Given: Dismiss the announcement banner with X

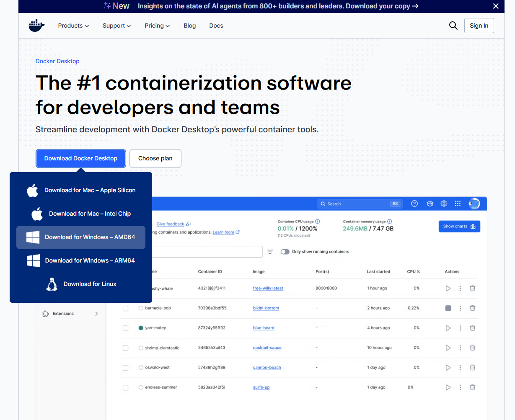Looking at the screenshot, I should click(496, 6).
